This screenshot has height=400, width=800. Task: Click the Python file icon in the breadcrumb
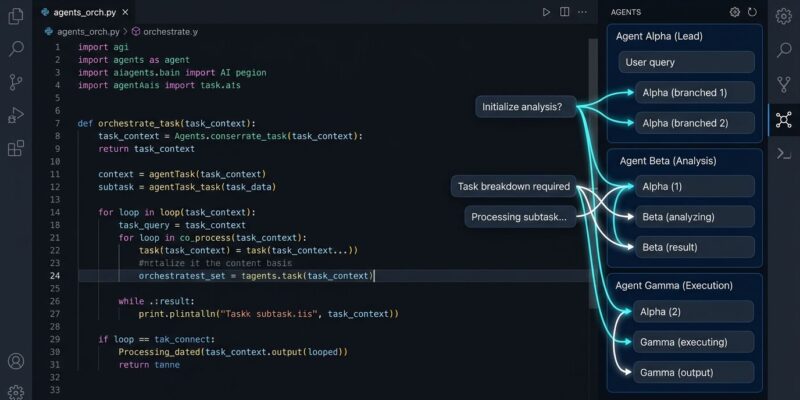point(48,31)
